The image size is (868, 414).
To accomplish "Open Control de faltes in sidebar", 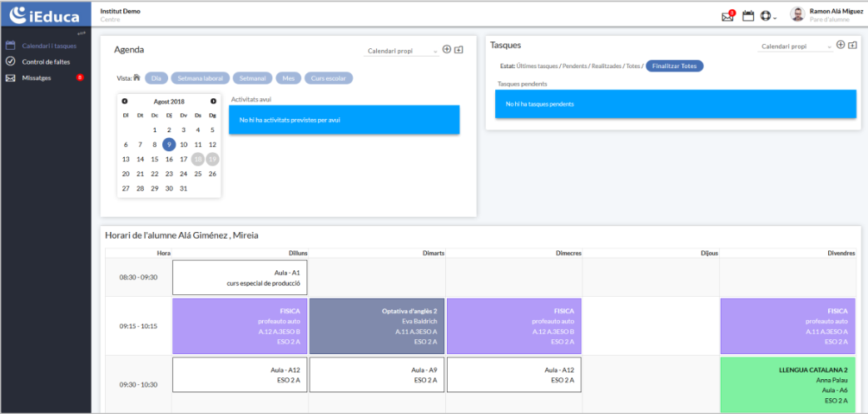I will coord(45,62).
